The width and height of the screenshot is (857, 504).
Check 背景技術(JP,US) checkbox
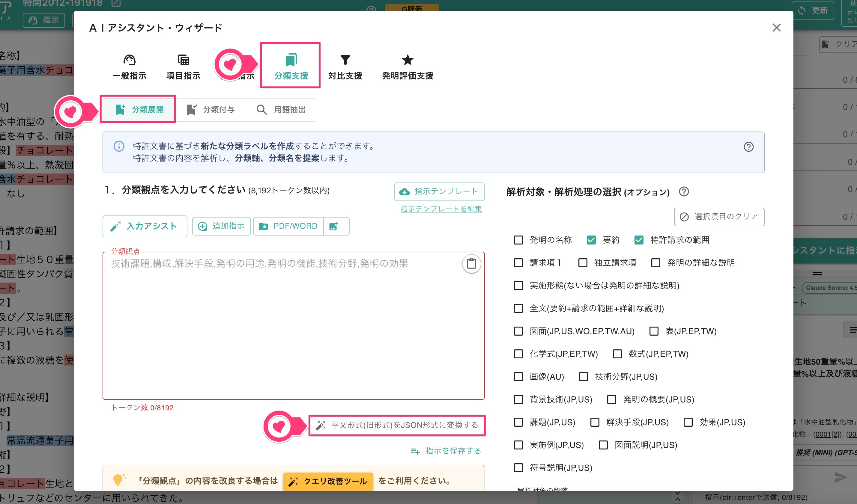click(518, 399)
